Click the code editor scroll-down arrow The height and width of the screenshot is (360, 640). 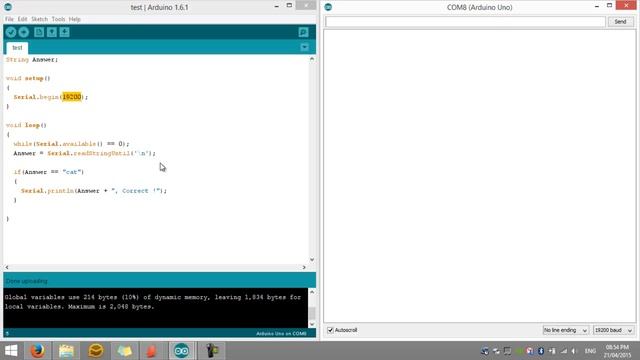312,260
